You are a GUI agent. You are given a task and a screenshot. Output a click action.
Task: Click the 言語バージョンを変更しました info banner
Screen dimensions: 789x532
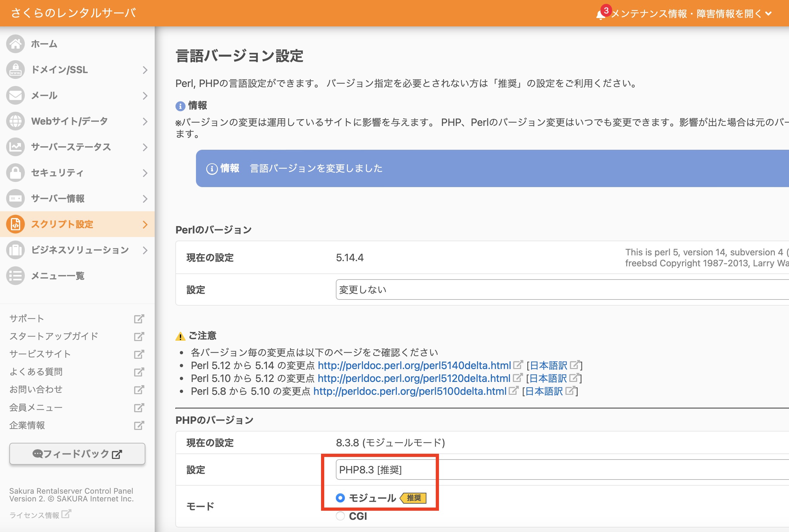(x=492, y=168)
